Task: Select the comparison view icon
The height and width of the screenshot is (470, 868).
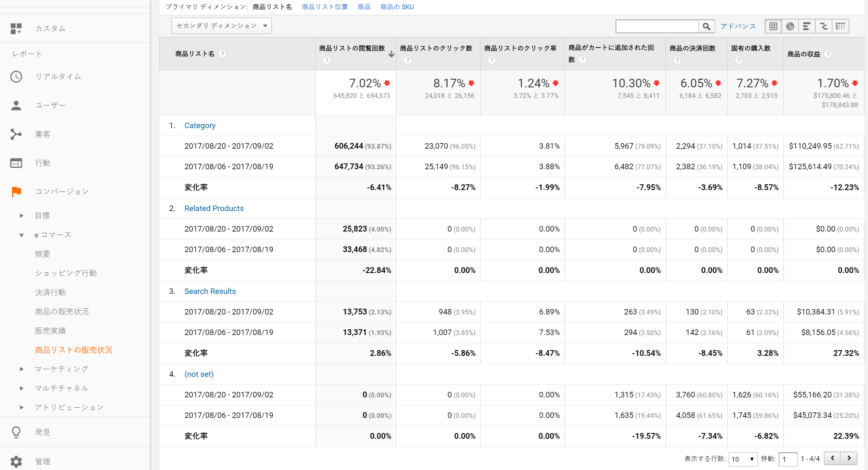Action: (823, 26)
